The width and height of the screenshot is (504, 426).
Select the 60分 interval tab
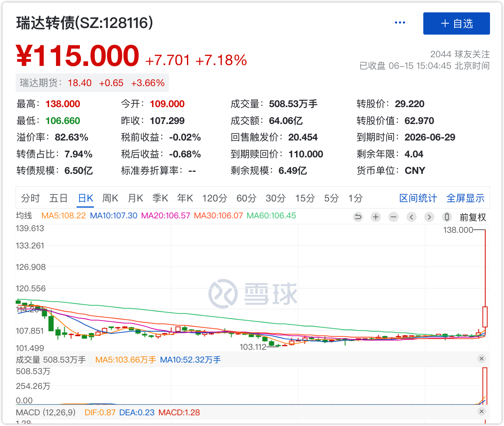point(246,198)
